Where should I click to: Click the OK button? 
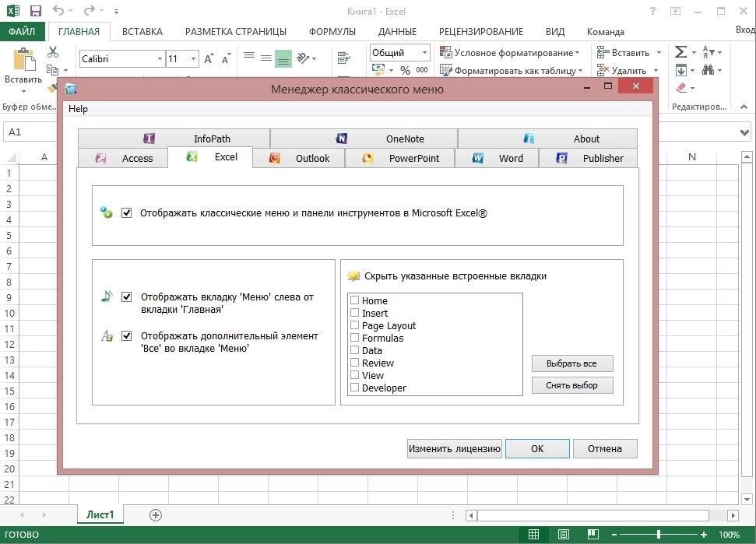coord(537,448)
